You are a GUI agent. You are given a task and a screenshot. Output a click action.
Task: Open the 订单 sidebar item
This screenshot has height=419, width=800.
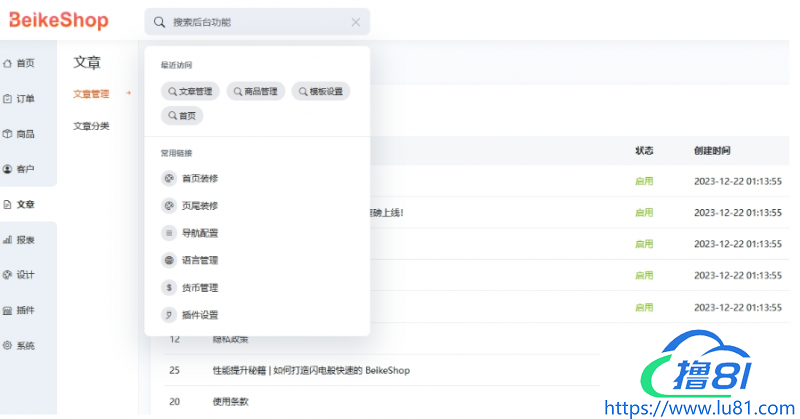[20, 99]
